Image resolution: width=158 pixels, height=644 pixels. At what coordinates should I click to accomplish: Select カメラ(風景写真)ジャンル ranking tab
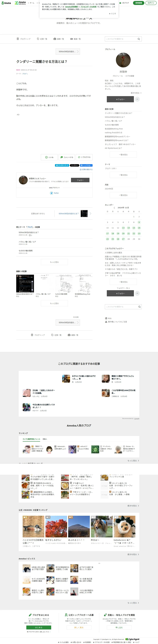pos(32,439)
